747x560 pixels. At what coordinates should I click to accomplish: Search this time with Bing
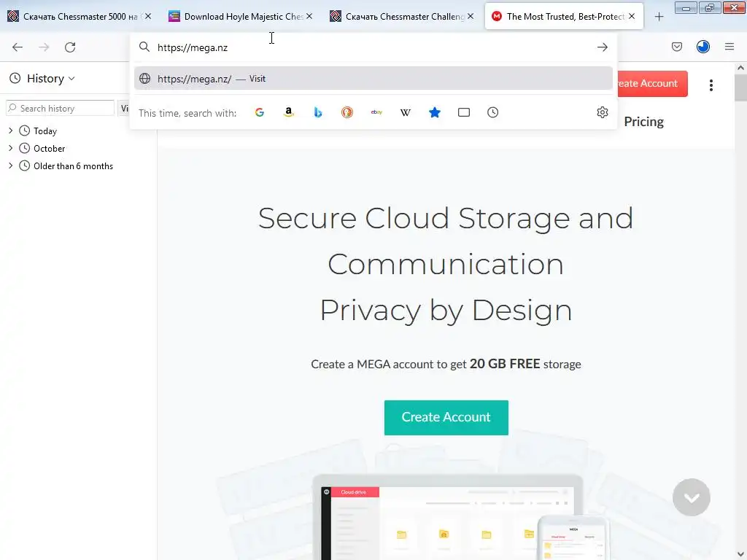318,112
